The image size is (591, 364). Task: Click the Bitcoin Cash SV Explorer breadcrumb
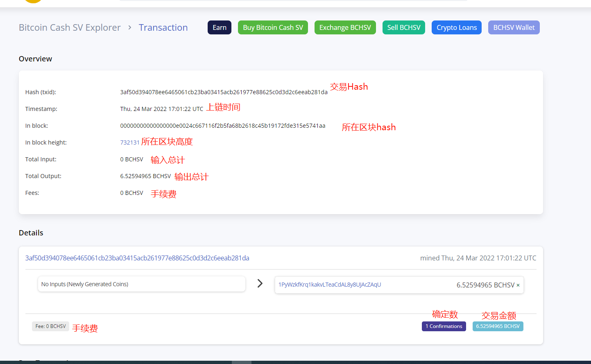click(x=70, y=27)
